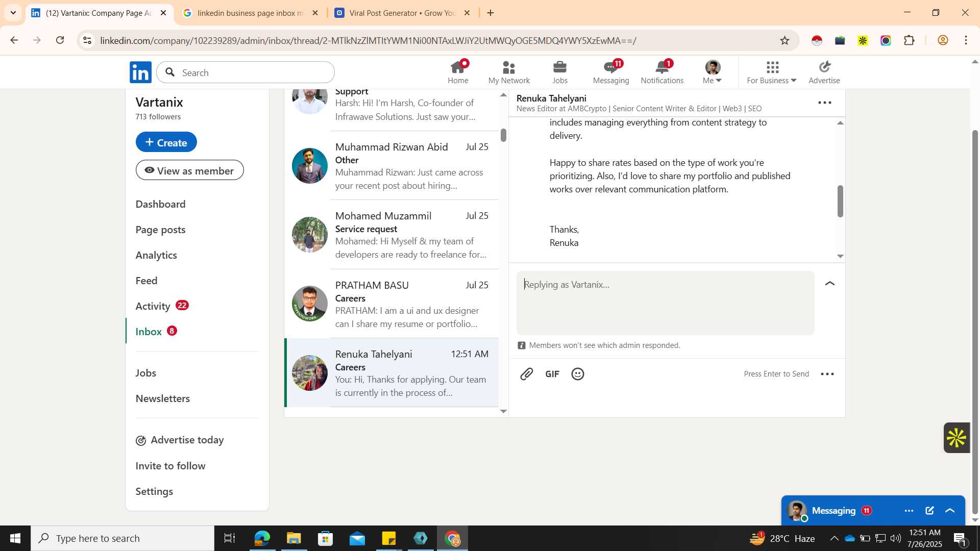Open Chrome three-dot menu
Screen dimensions: 980x551
point(966,40)
